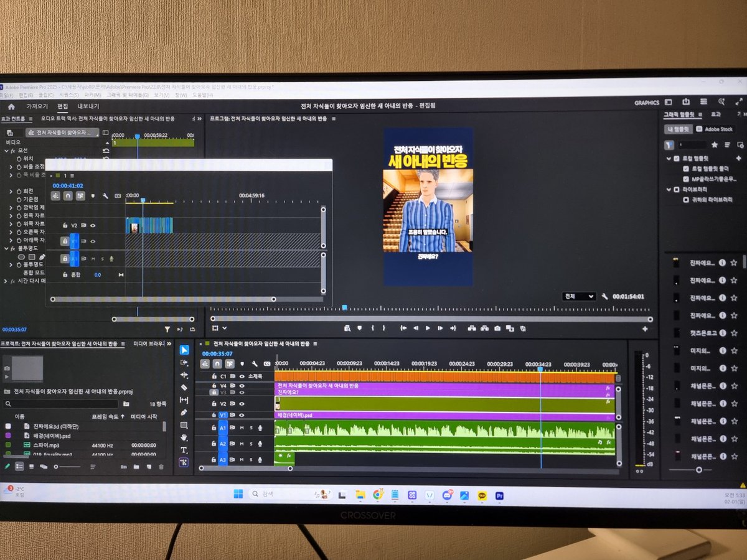Select the Ripple Edit tool

[x=184, y=375]
